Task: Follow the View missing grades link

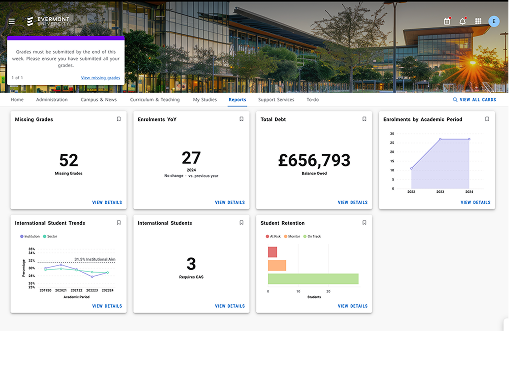Action: pos(100,78)
